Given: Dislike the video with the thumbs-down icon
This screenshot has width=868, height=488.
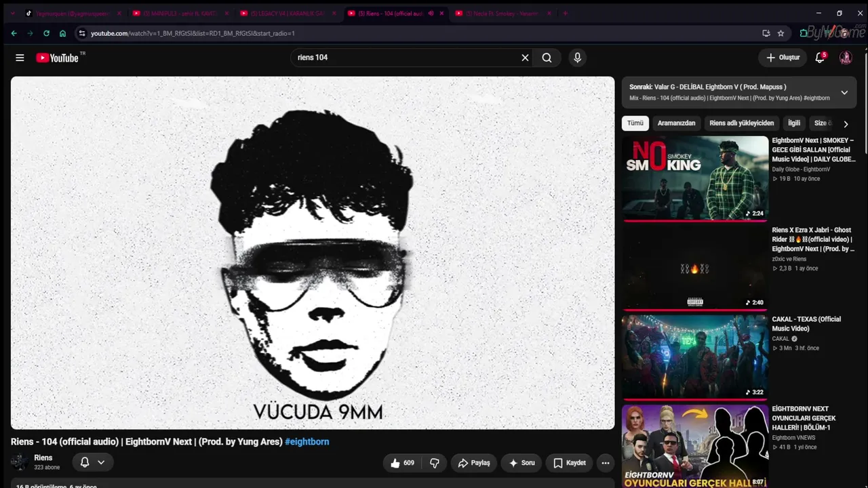Looking at the screenshot, I should pos(435,463).
